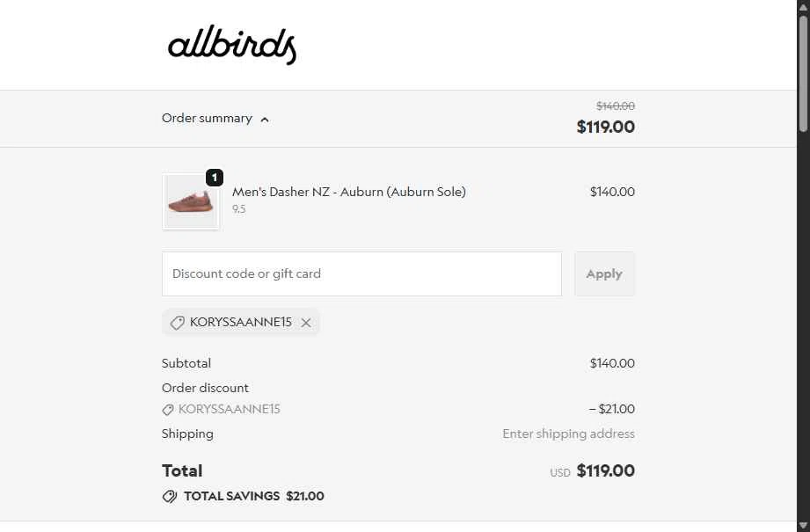
Task: Click the tag icon under Order discount
Action: (168, 410)
